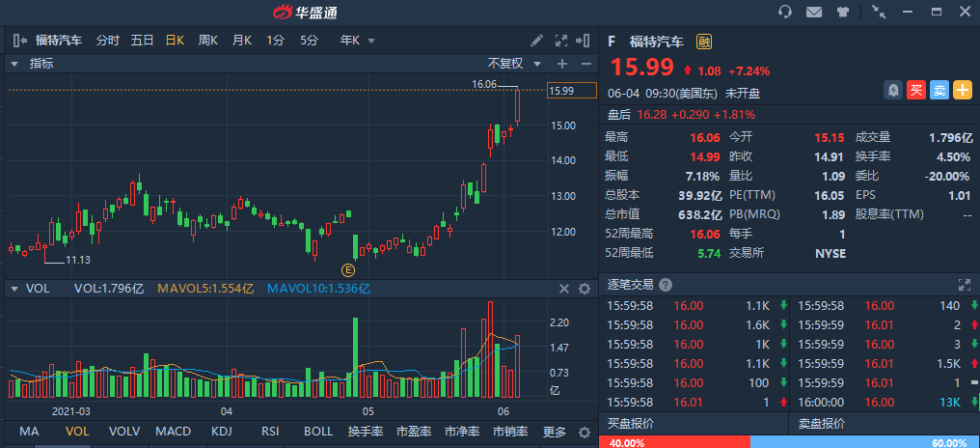This screenshot has width=980, height=448.
Task: Switch to 1分 chart interval
Action: (x=275, y=41)
